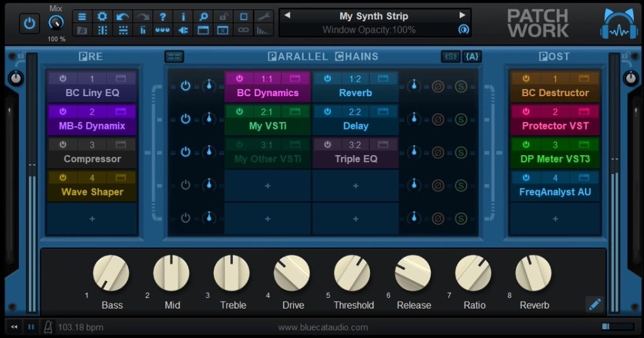Click the magnifier zoom icon in toolbar
Image resolution: width=644 pixels, height=338 pixels.
click(x=203, y=16)
